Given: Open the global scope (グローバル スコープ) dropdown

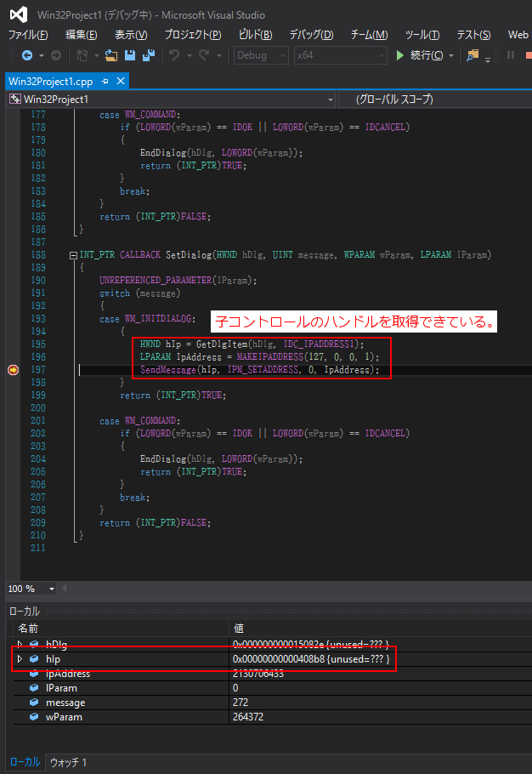Looking at the screenshot, I should (433, 100).
